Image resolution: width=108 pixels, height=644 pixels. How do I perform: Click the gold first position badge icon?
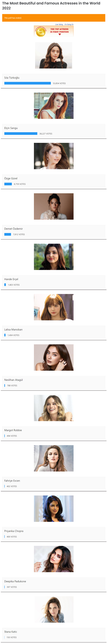[41, 32]
